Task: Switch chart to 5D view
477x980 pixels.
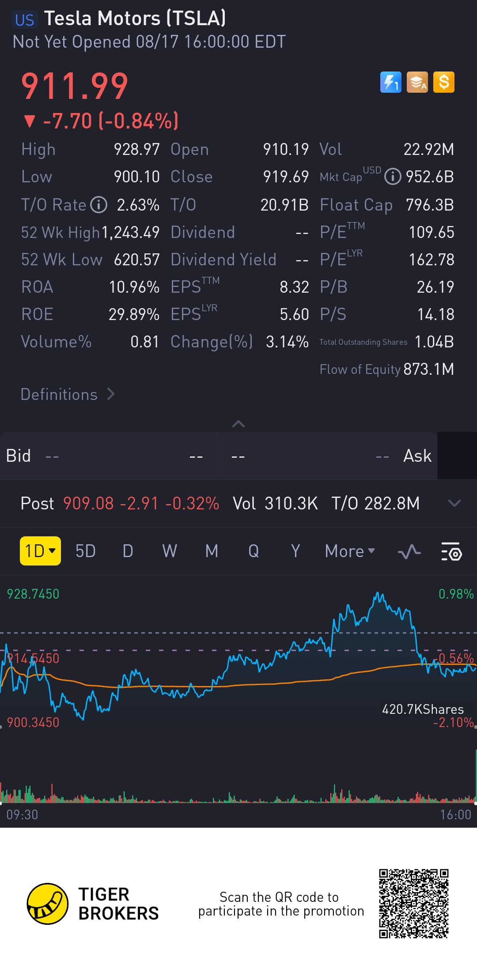Action: [86, 551]
